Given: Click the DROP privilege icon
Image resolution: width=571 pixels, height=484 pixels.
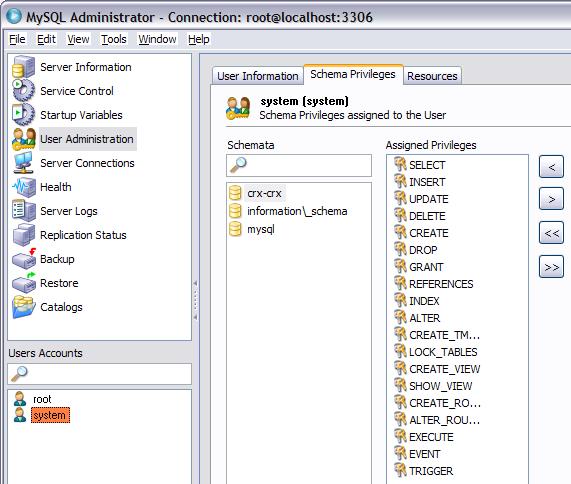Looking at the screenshot, I should 400,249.
